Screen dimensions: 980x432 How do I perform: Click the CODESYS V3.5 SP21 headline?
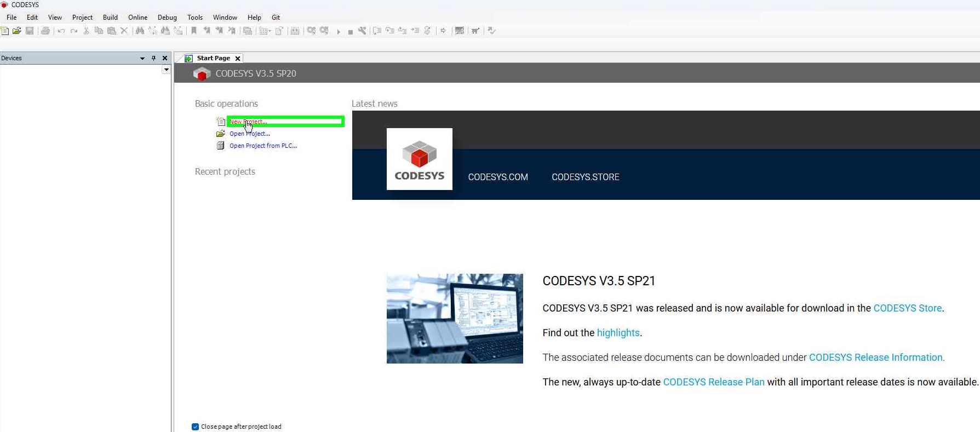pyautogui.click(x=599, y=281)
